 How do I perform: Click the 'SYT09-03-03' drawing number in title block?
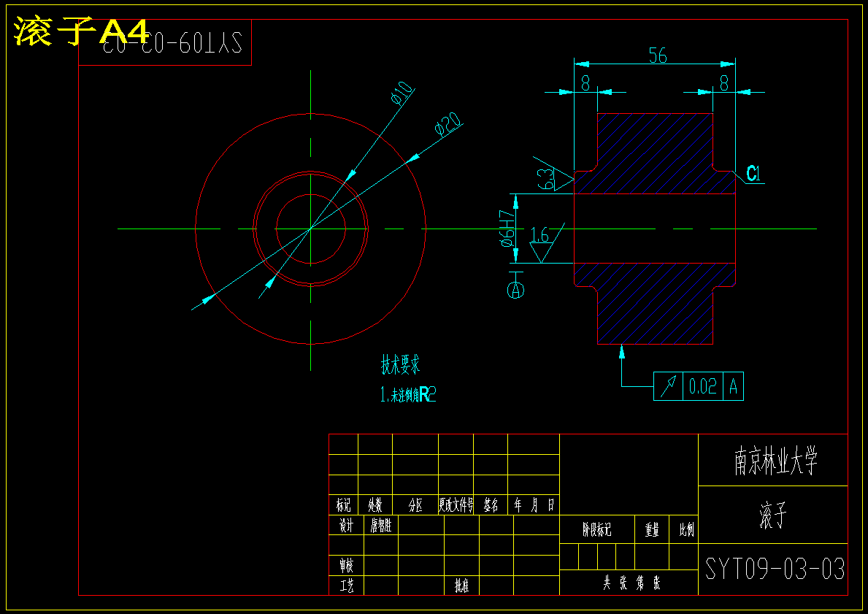[775, 569]
